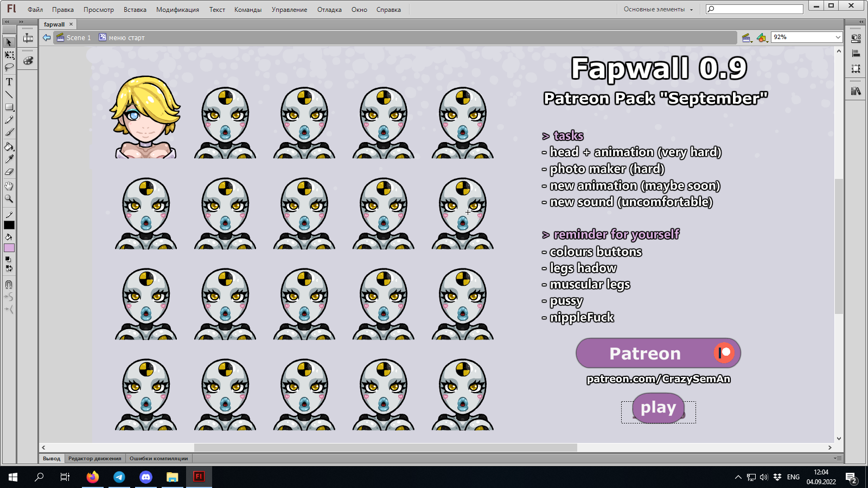Open the Текст menu
This screenshot has width=868, height=488.
(x=217, y=10)
